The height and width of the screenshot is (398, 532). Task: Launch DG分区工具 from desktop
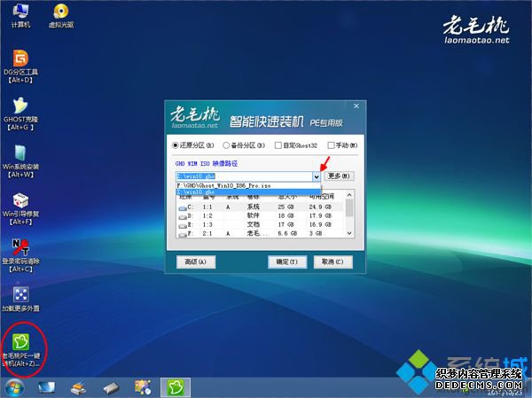(x=20, y=66)
